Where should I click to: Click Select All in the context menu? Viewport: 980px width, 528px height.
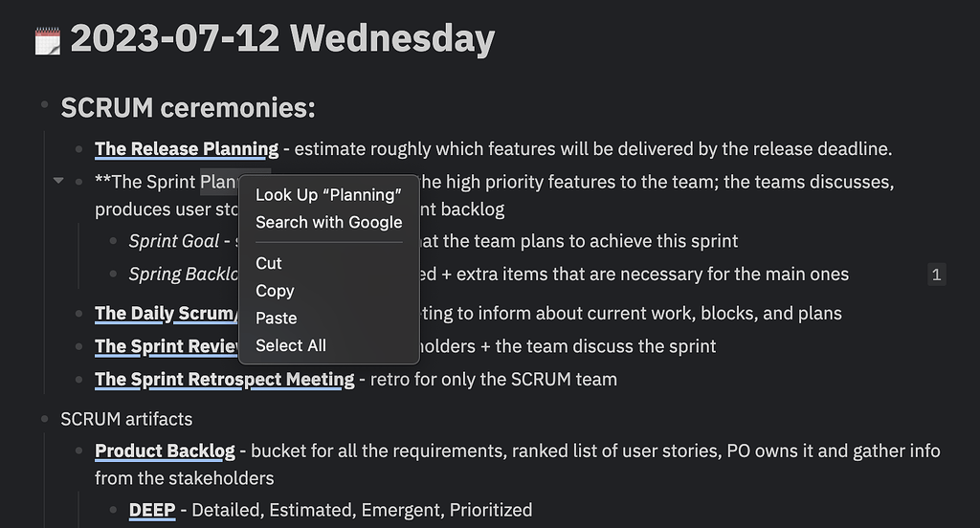point(291,345)
